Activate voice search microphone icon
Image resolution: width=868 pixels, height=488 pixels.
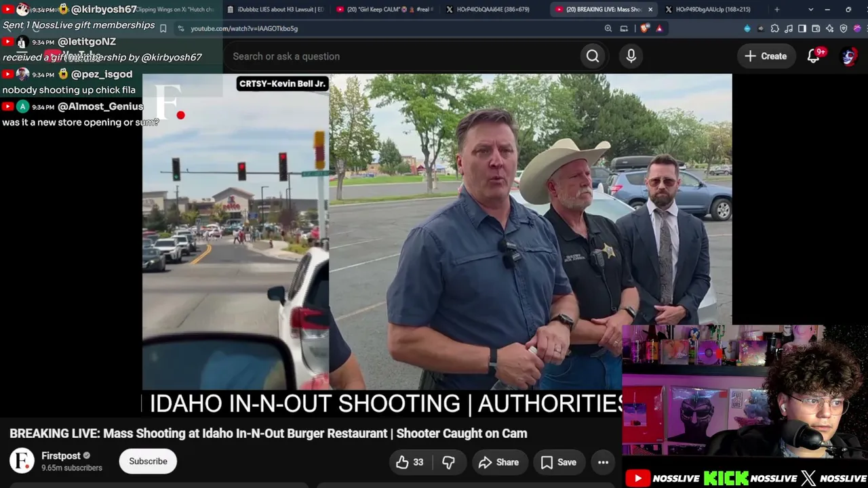[631, 56]
